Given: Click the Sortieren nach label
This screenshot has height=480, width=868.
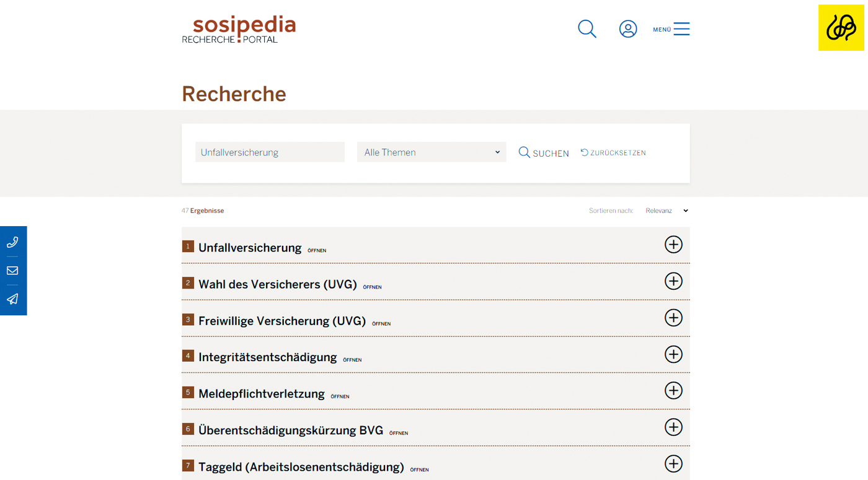Looking at the screenshot, I should click(611, 211).
